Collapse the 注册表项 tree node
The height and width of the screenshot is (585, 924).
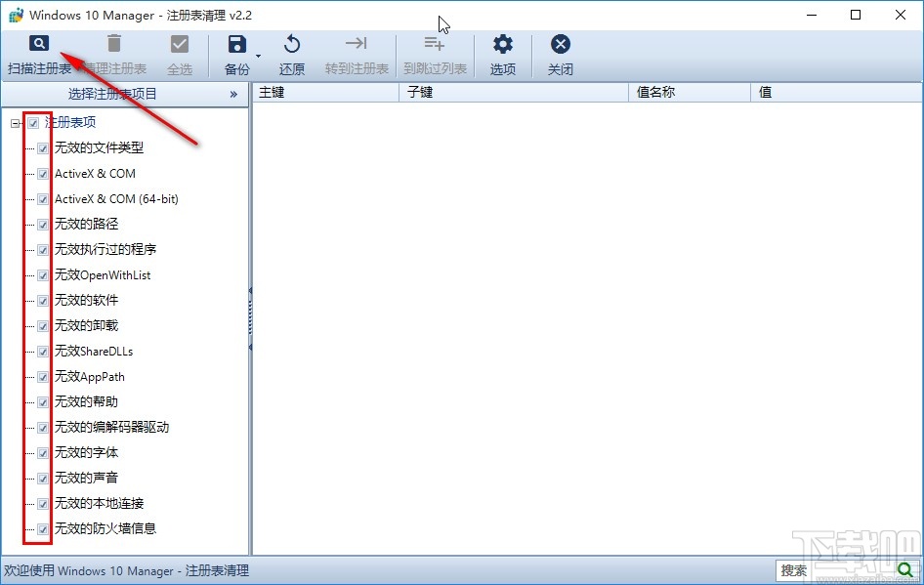tap(14, 123)
